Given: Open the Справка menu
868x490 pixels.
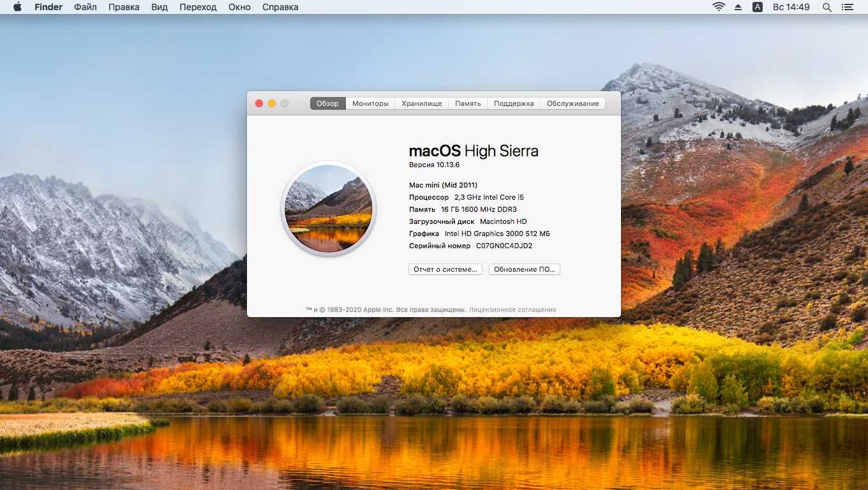Looking at the screenshot, I should click(x=280, y=7).
